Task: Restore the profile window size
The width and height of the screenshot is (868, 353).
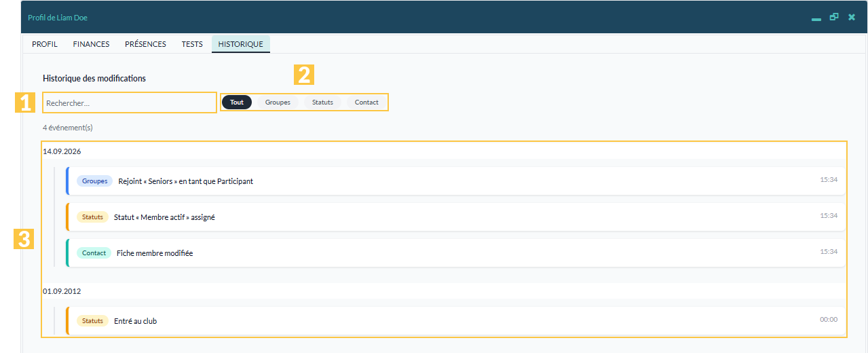Action: click(x=834, y=17)
